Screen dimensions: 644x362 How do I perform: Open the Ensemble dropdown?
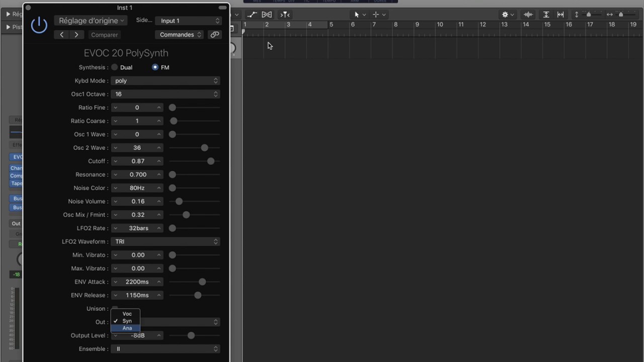[x=166, y=349]
